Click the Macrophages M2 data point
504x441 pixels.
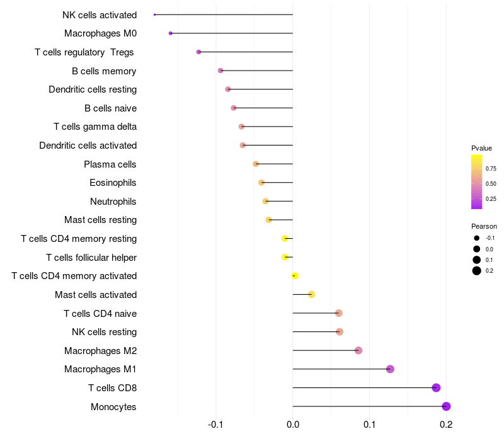[x=358, y=350]
